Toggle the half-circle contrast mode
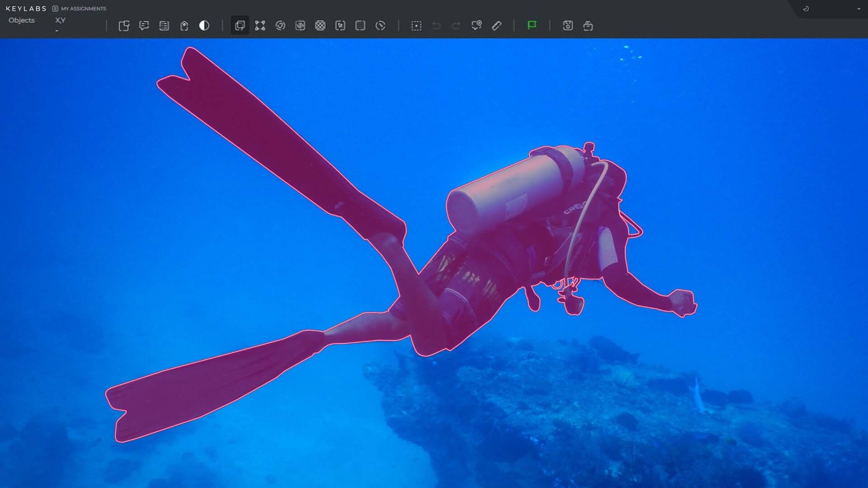 click(x=204, y=26)
